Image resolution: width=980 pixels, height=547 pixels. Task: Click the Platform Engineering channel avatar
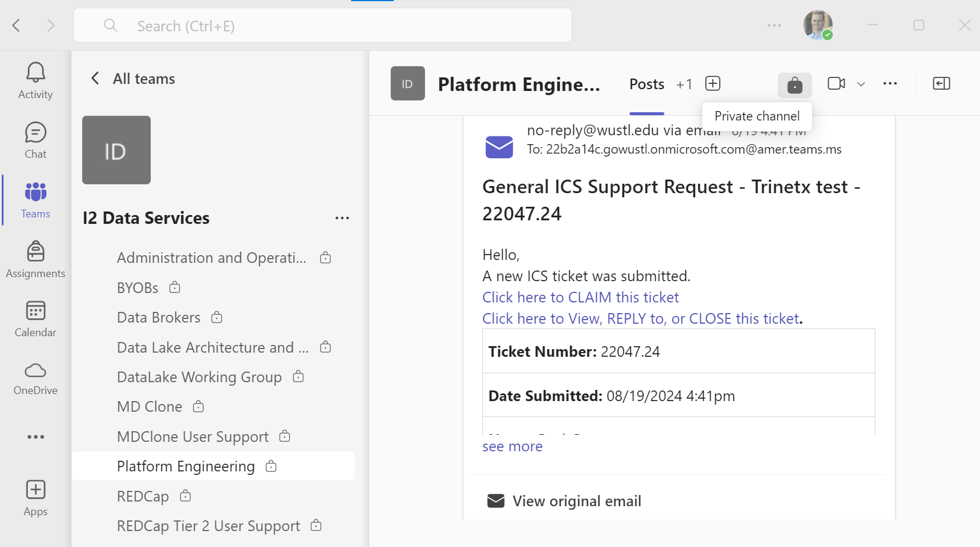pyautogui.click(x=408, y=83)
